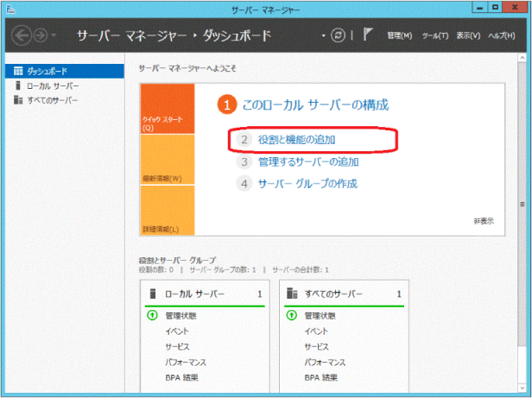Open イベント in すべてのサーバー tile

pos(316,332)
